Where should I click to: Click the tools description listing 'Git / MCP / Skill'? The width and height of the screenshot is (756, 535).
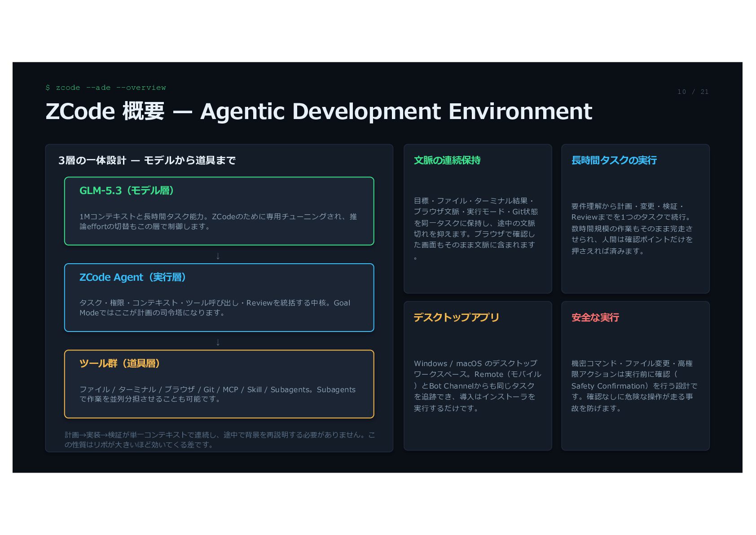click(x=217, y=394)
